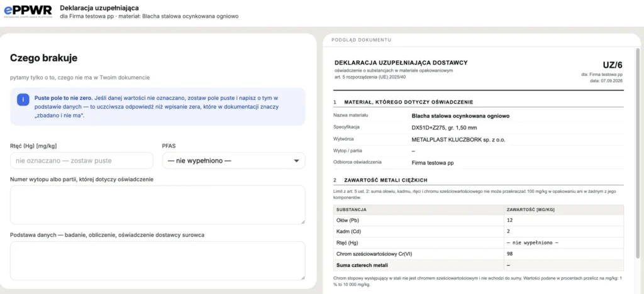Click the PFAS dropdown arrow
The image size is (644, 294).
pos(296,161)
